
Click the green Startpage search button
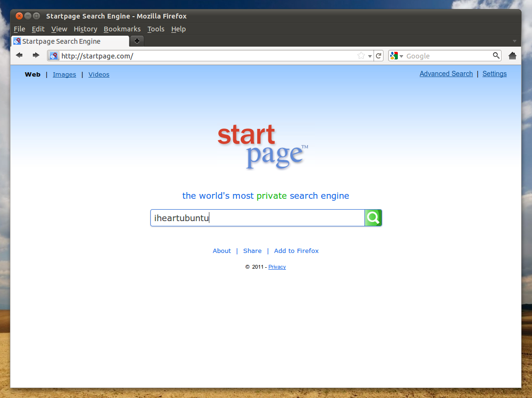(373, 218)
